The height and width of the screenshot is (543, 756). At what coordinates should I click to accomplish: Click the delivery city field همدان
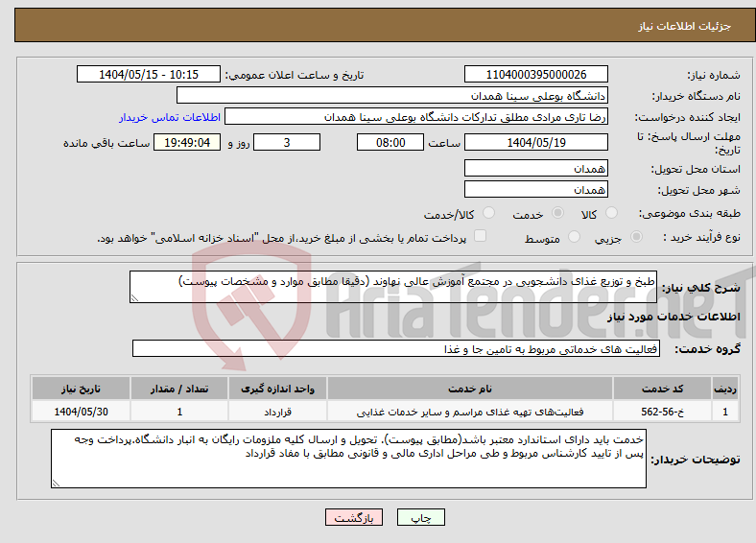(536, 189)
